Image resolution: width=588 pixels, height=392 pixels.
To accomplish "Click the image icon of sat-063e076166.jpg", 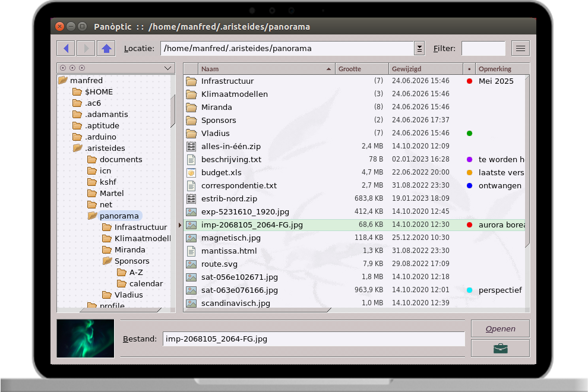I will [191, 290].
